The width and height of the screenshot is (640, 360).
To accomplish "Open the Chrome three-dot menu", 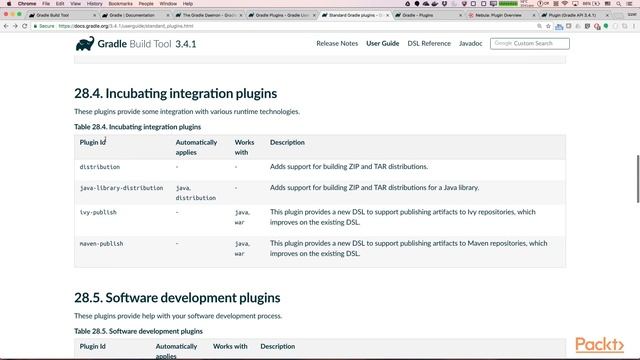I will click(x=634, y=26).
